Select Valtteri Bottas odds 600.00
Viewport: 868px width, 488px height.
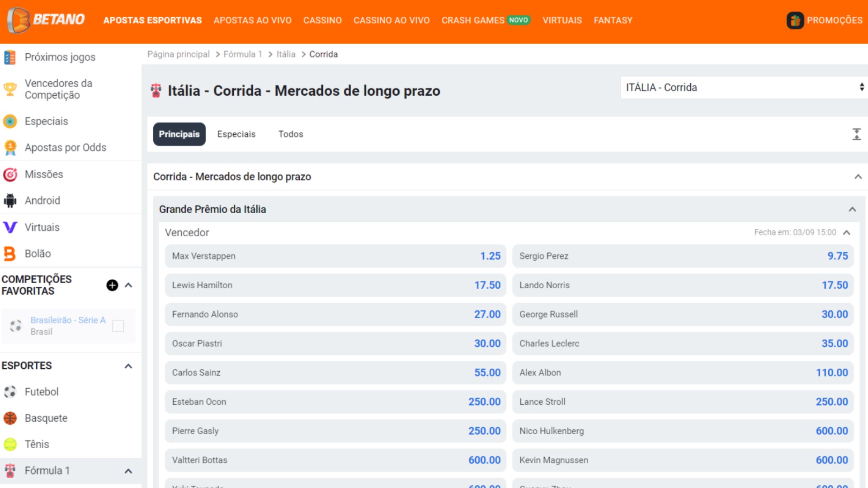pyautogui.click(x=335, y=460)
